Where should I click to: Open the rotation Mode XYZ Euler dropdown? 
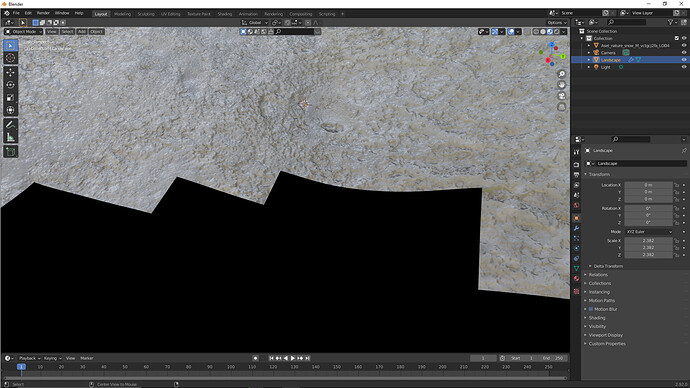tap(649, 231)
